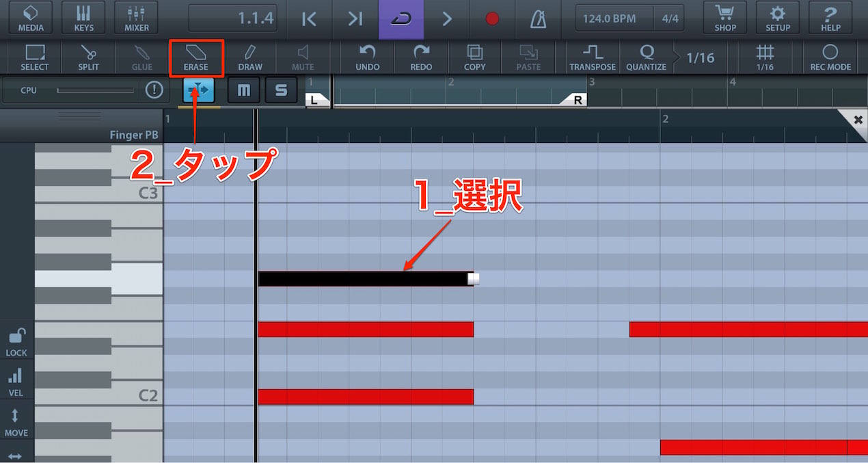This screenshot has height=463, width=868.
Task: Toggle the metronome click
Action: [538, 19]
